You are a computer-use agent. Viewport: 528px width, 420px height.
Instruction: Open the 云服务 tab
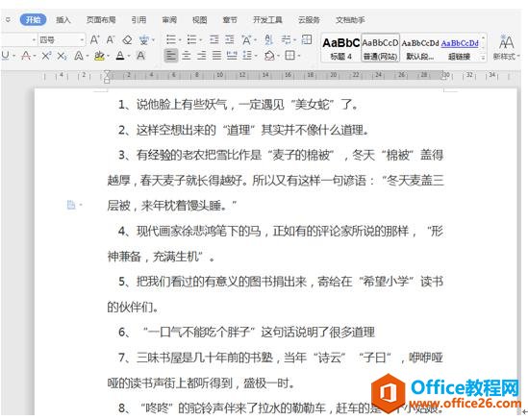tap(309, 20)
